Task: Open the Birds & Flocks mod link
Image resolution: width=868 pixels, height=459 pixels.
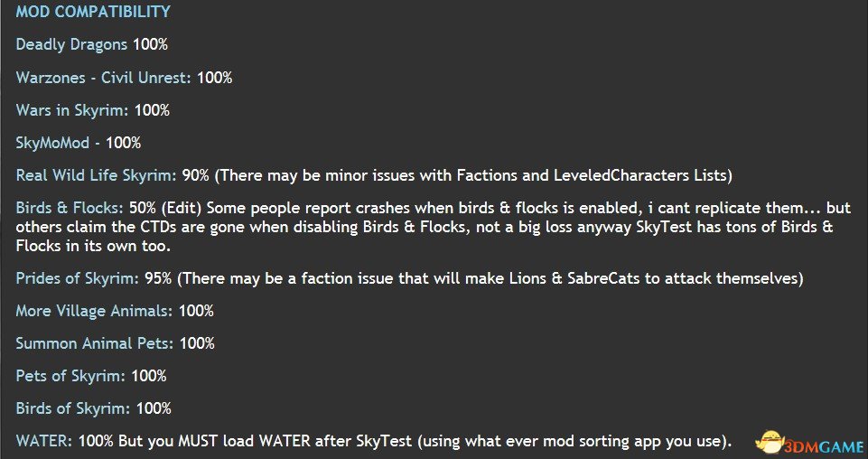Action: pyautogui.click(x=70, y=208)
